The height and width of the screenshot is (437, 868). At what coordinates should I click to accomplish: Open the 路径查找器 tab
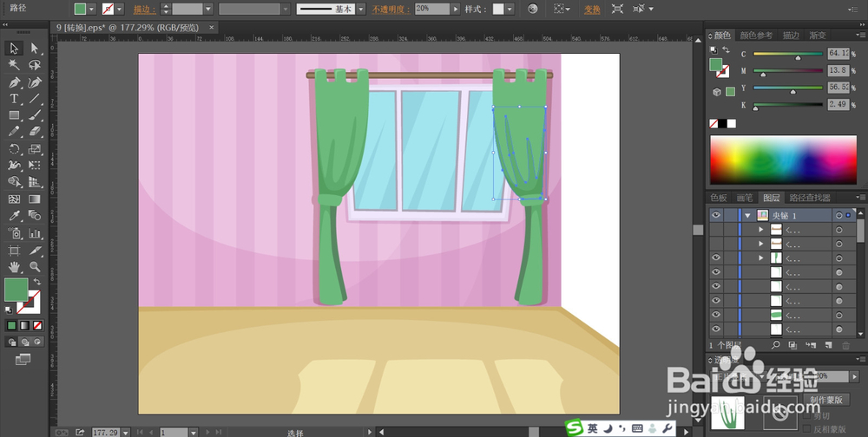(810, 198)
